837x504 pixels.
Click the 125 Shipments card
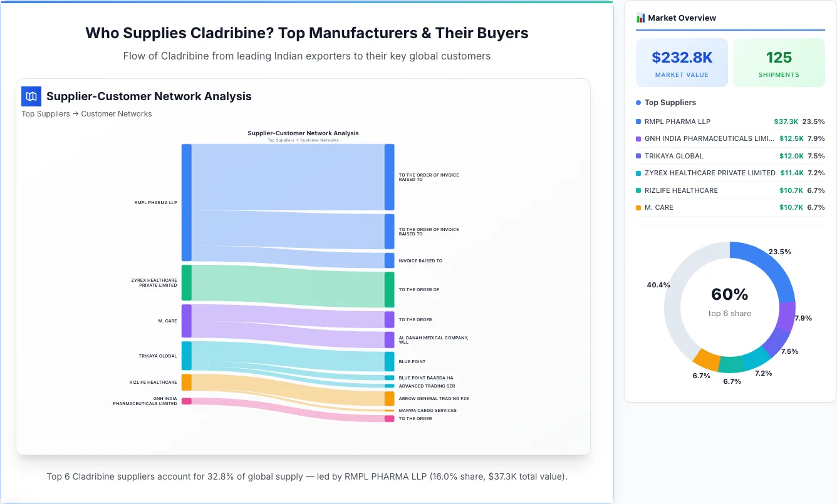[779, 62]
